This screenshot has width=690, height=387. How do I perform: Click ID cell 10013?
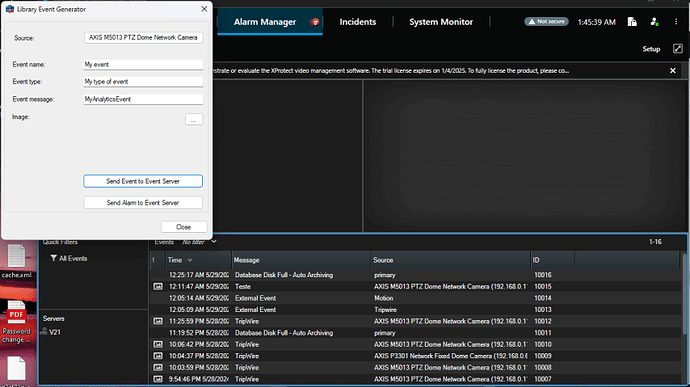point(543,310)
